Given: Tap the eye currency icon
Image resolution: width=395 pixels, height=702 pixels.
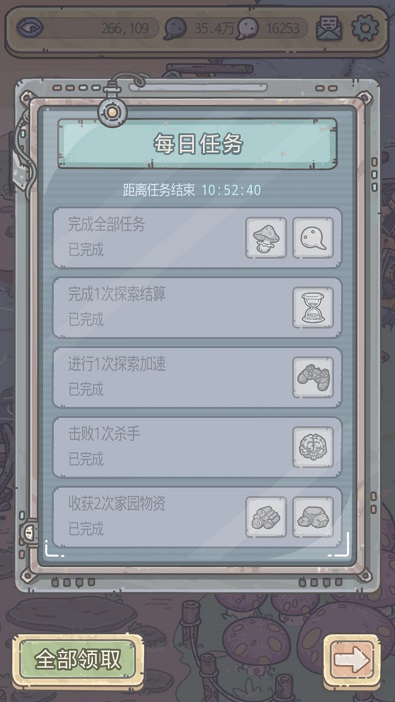Looking at the screenshot, I should pos(30,28).
